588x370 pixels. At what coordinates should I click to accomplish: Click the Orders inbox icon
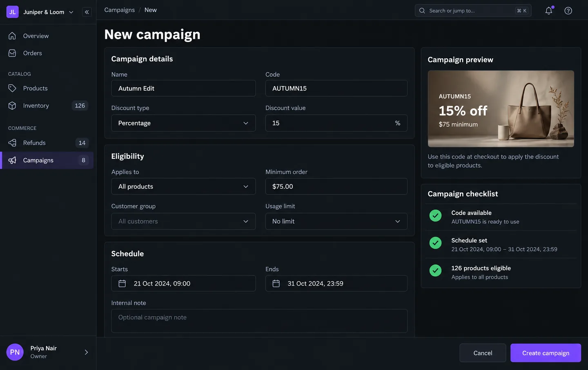click(x=12, y=53)
